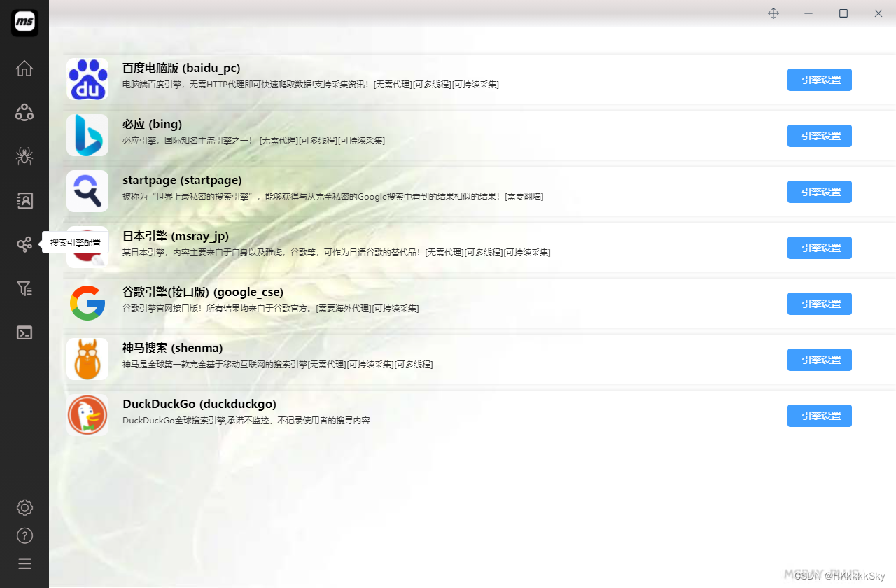Click the google_cse description 谷歌引擎官网接口版

(270, 309)
